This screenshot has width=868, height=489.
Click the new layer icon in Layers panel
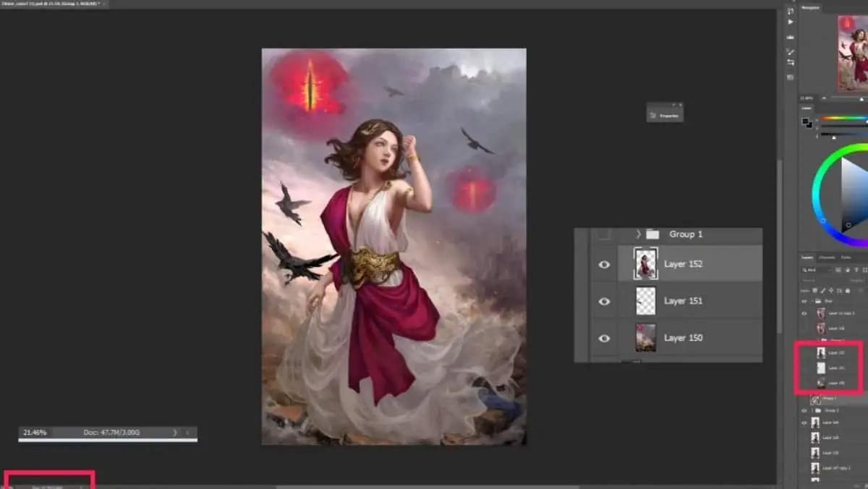856,486
